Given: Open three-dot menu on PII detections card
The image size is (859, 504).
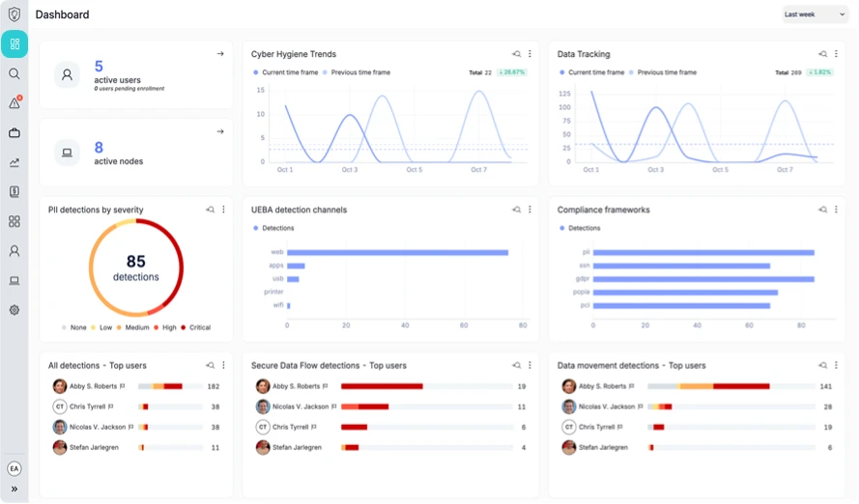Looking at the screenshot, I should [223, 210].
